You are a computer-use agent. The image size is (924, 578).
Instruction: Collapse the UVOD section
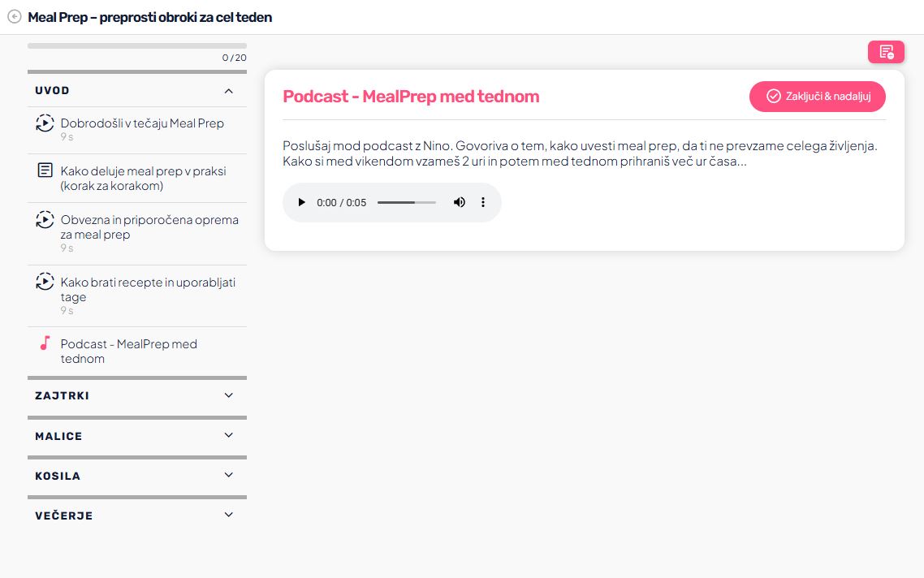(228, 91)
